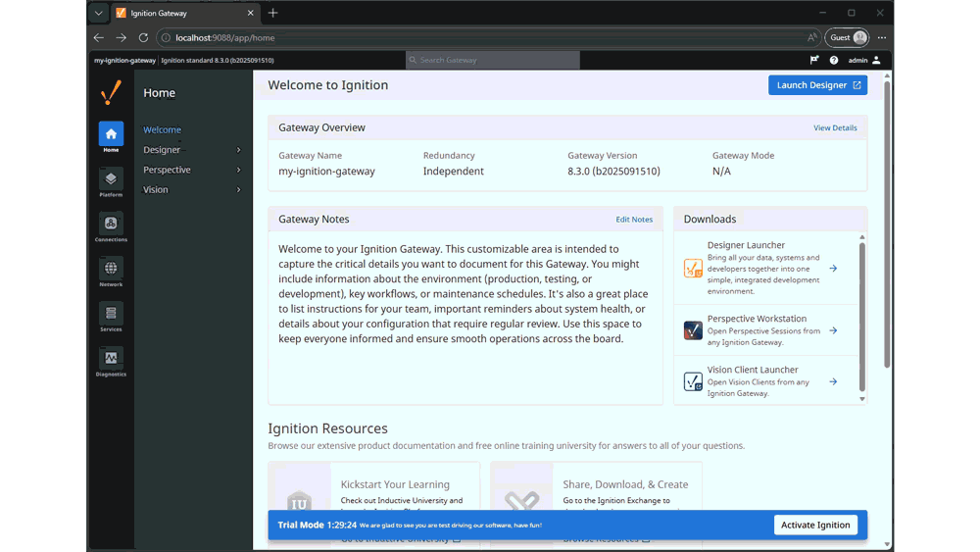Open the Network section icon
This screenshot has height=552, width=980.
coord(111,272)
